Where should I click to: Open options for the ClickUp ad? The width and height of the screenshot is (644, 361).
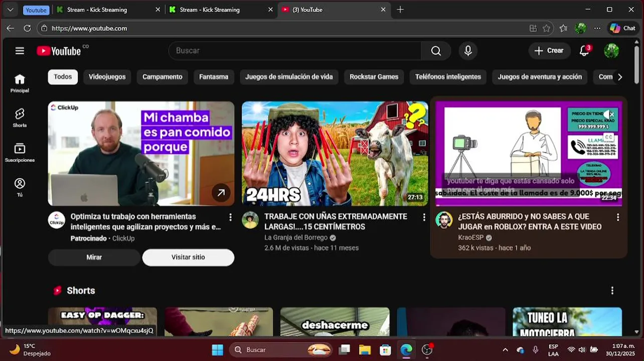pos(230,217)
